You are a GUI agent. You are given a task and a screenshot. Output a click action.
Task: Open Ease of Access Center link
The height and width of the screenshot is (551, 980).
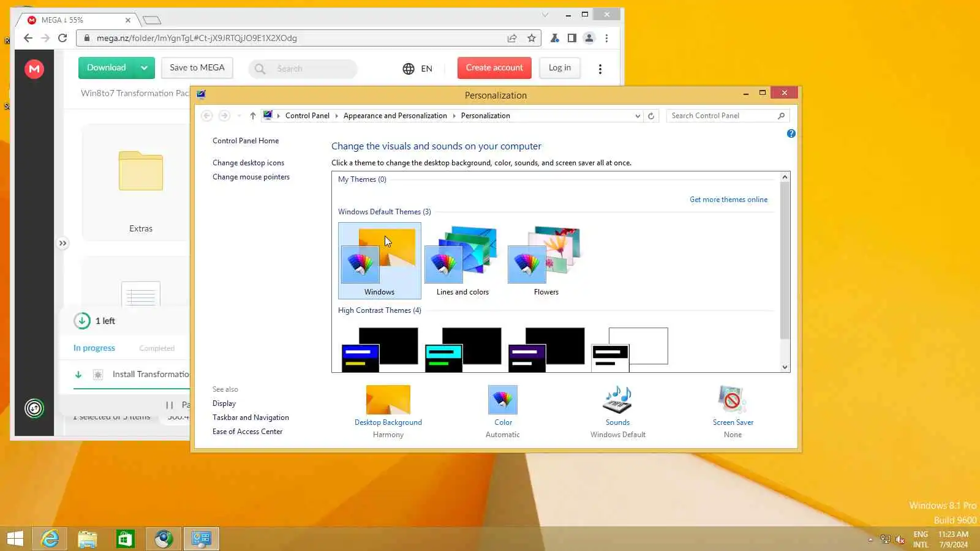[x=247, y=432]
